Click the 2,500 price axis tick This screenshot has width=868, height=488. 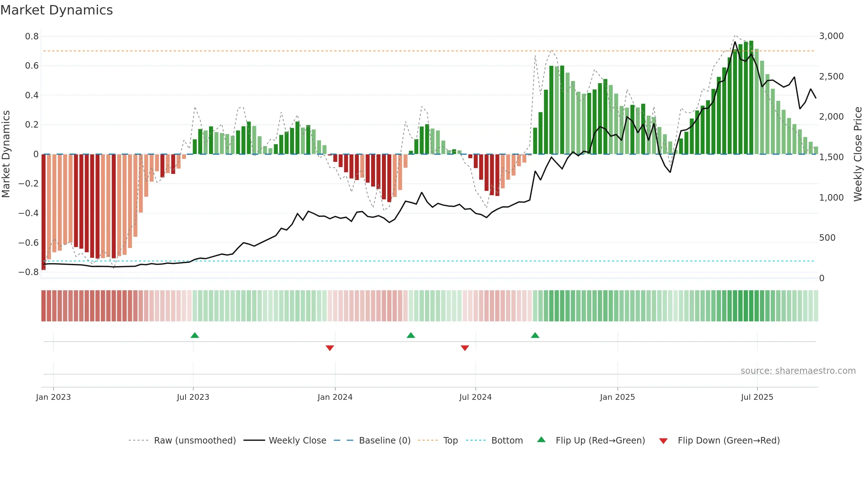click(831, 77)
